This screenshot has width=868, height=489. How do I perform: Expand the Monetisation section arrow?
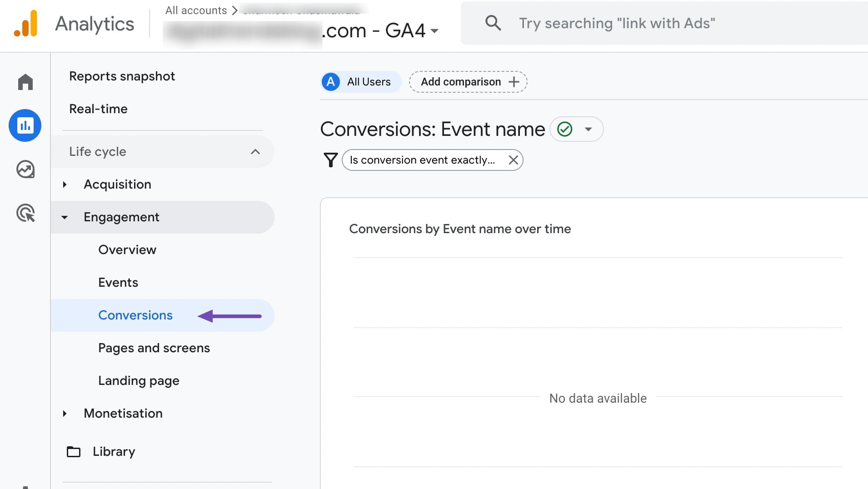[65, 414]
